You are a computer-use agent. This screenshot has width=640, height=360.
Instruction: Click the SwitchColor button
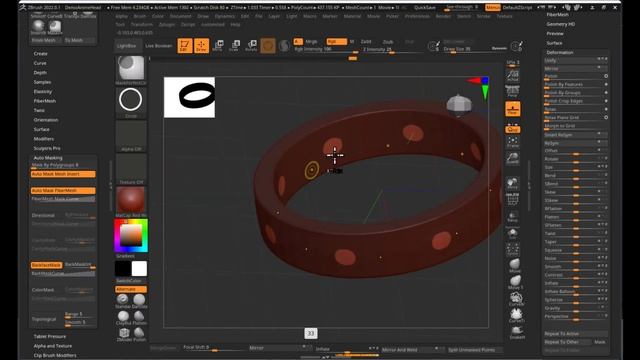pos(129,281)
